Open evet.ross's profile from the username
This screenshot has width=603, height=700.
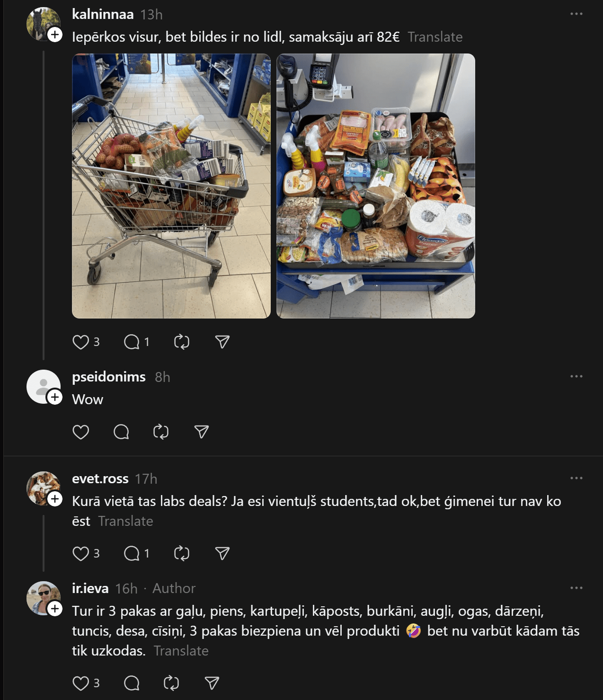[100, 478]
